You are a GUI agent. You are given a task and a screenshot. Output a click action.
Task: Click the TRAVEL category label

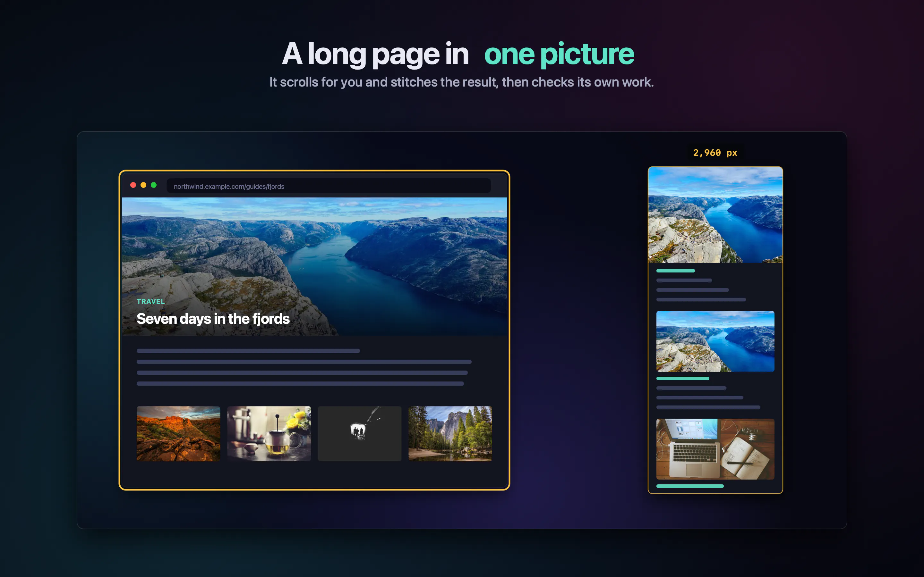click(x=151, y=301)
